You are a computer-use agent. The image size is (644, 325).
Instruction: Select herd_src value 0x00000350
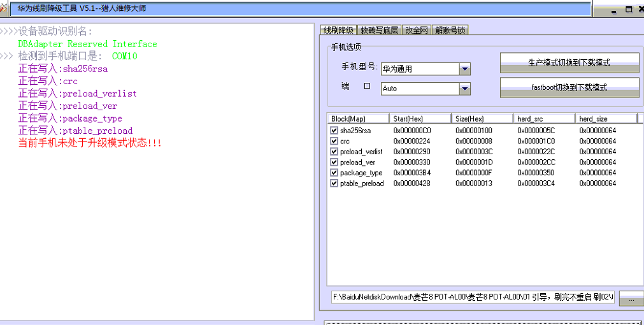pos(536,173)
